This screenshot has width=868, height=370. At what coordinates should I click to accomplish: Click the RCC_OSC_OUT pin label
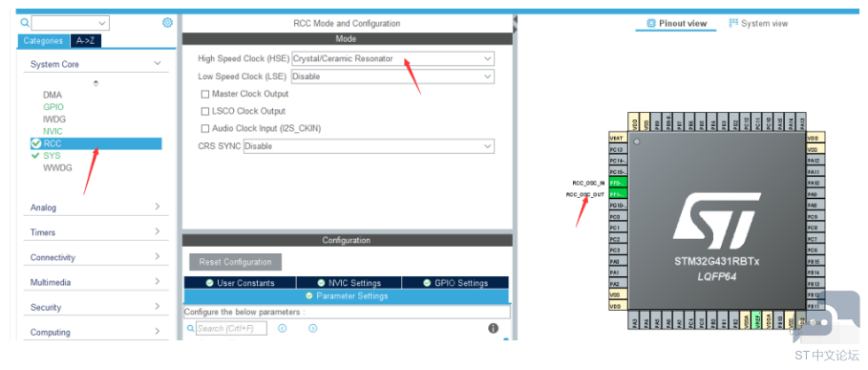[x=585, y=194]
